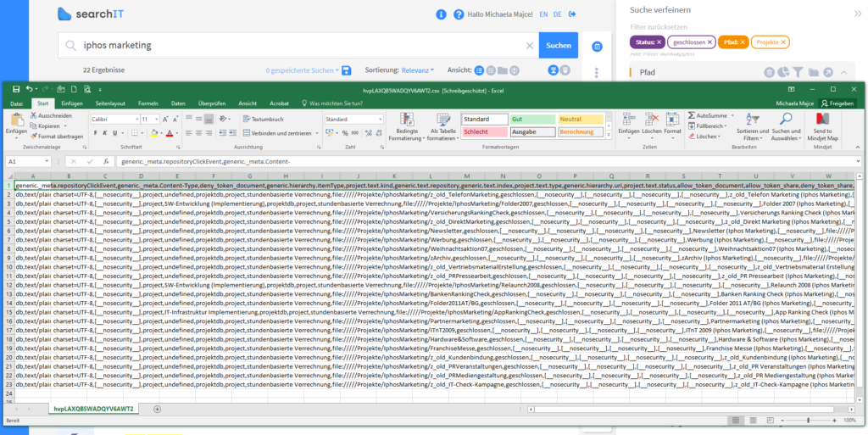Click the searchIT search input field
Image resolution: width=868 pixels, height=435 pixels.
[298, 46]
